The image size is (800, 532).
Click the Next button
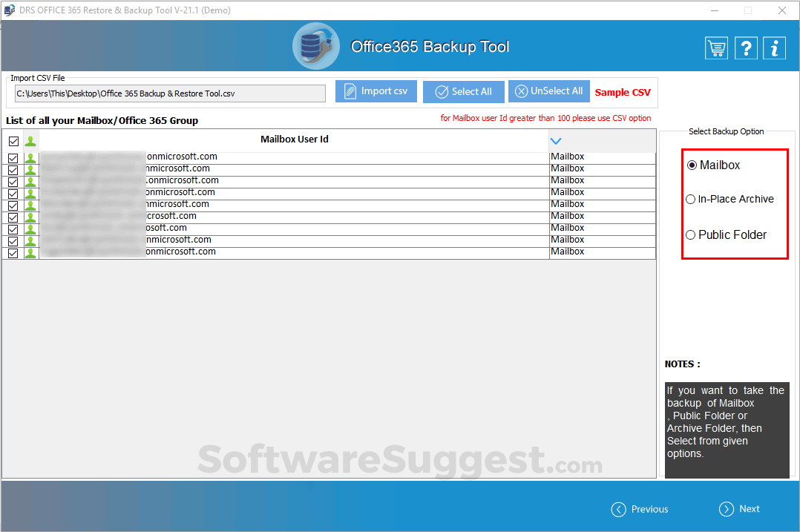pyautogui.click(x=739, y=509)
